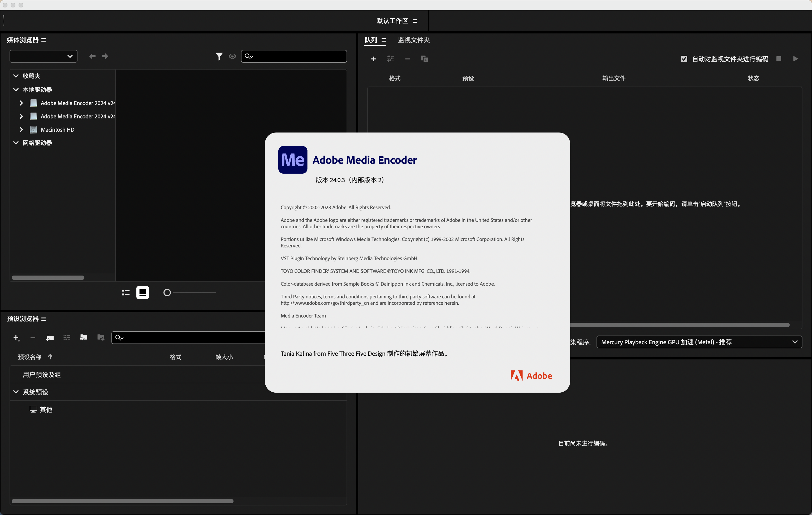
Task: Click Delete preset minus icon in preset browser
Action: coord(33,338)
